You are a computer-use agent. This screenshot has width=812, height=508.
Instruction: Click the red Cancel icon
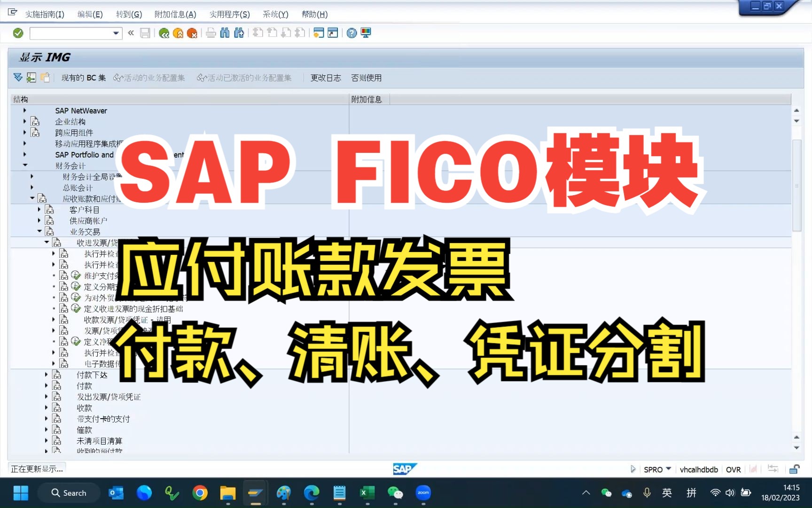192,33
